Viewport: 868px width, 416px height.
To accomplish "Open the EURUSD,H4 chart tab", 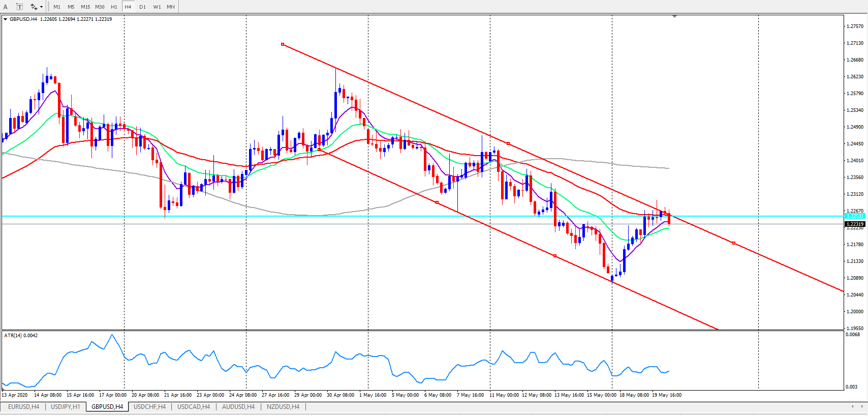I will 23,407.
